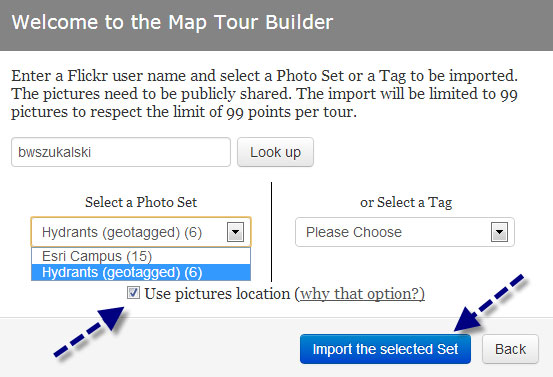This screenshot has height=377, width=553.
Task: Focus the Flickr user name field
Action: (121, 152)
